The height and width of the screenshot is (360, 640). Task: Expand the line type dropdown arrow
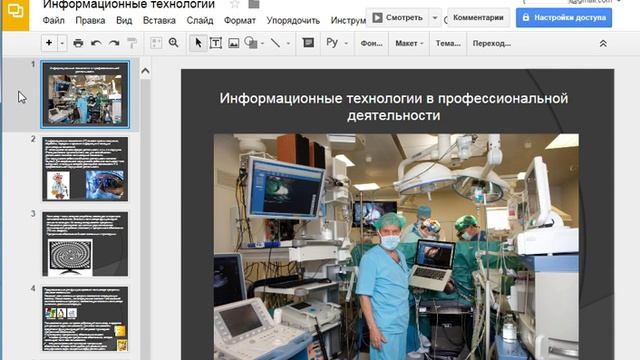pos(288,43)
